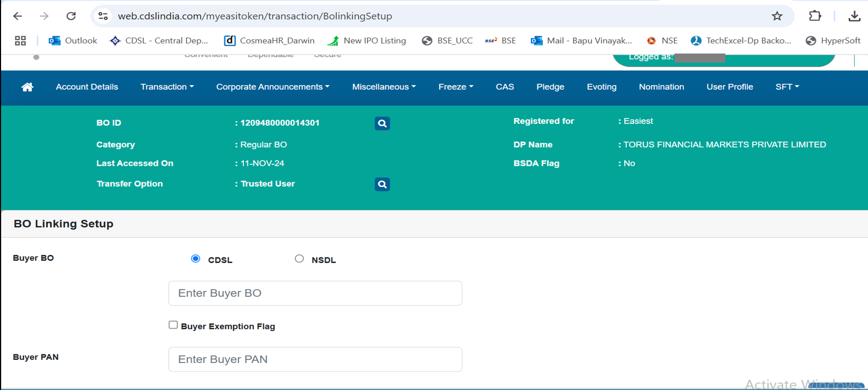The image size is (868, 390).
Task: Go to the Pledge menu item
Action: tap(550, 87)
